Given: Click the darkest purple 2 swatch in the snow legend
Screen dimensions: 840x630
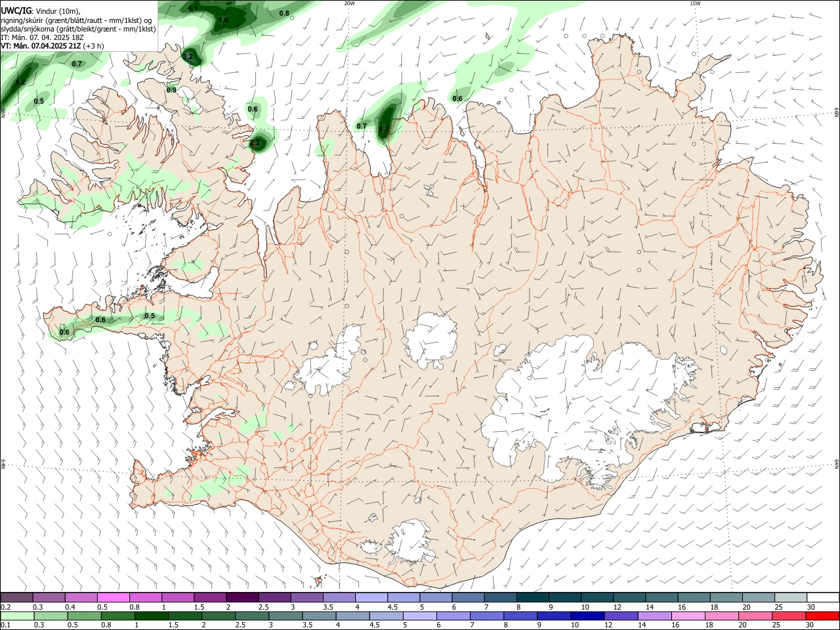Looking at the screenshot, I should pos(242,597).
